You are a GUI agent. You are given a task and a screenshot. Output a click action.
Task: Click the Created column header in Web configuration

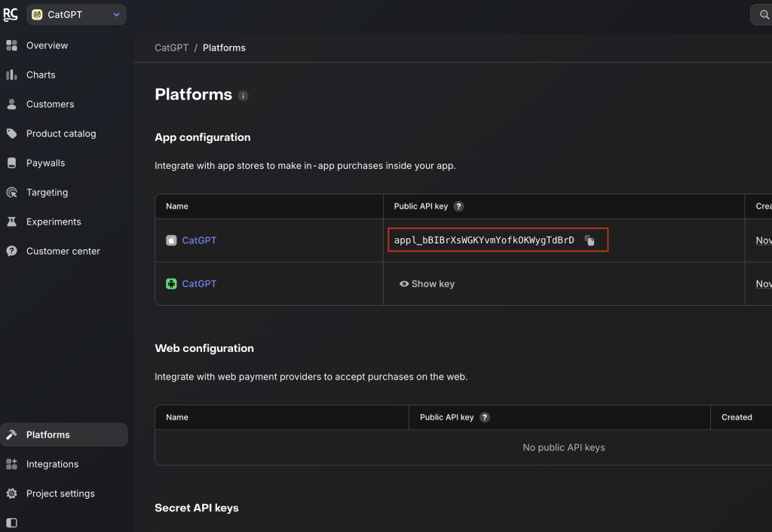[737, 417]
